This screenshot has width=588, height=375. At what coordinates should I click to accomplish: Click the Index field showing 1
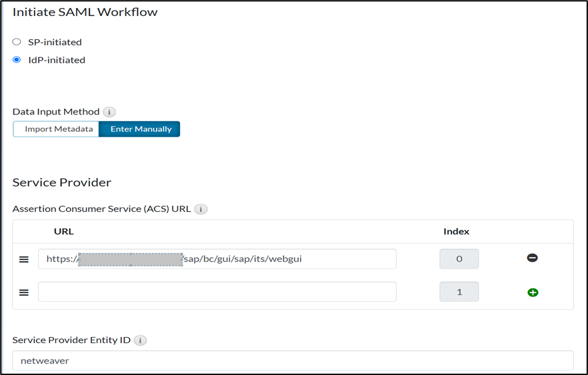click(459, 292)
